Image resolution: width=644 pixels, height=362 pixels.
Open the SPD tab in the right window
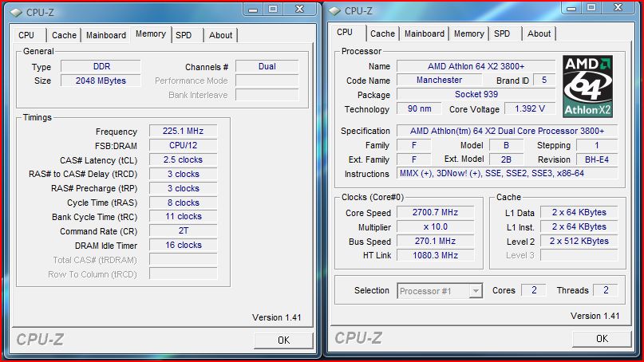pyautogui.click(x=502, y=33)
